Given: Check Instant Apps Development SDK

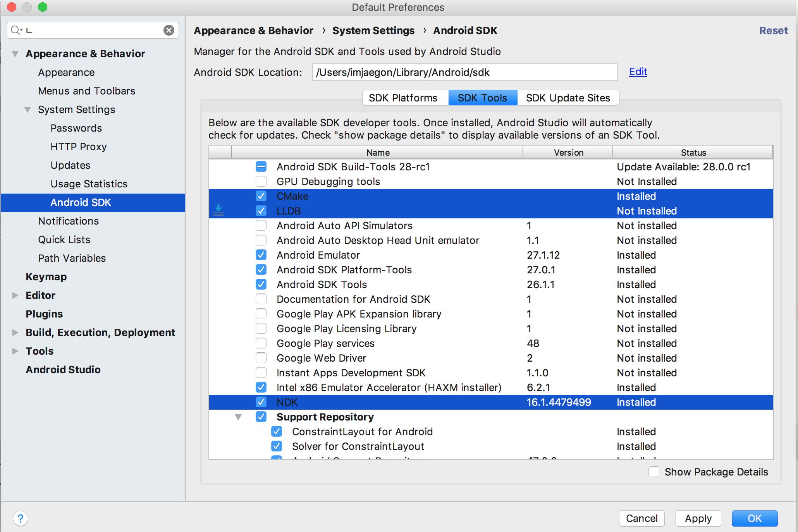Looking at the screenshot, I should click(261, 372).
